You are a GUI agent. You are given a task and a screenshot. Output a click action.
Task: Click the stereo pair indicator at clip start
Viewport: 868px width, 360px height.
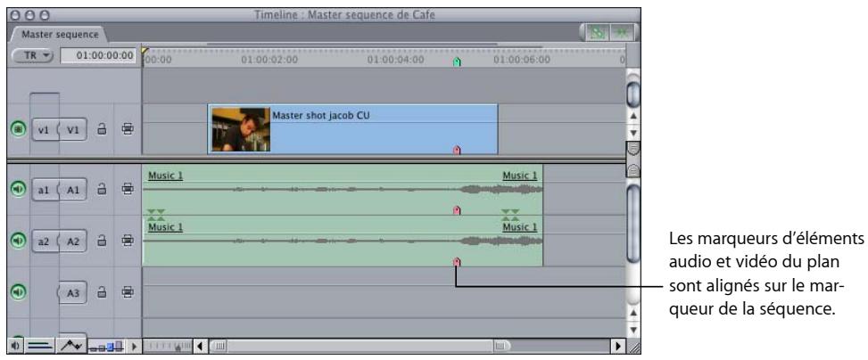coord(156,215)
